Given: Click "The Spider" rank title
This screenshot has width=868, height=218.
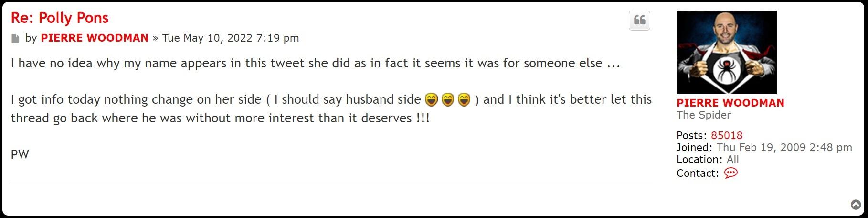Looking at the screenshot, I should tap(703, 115).
